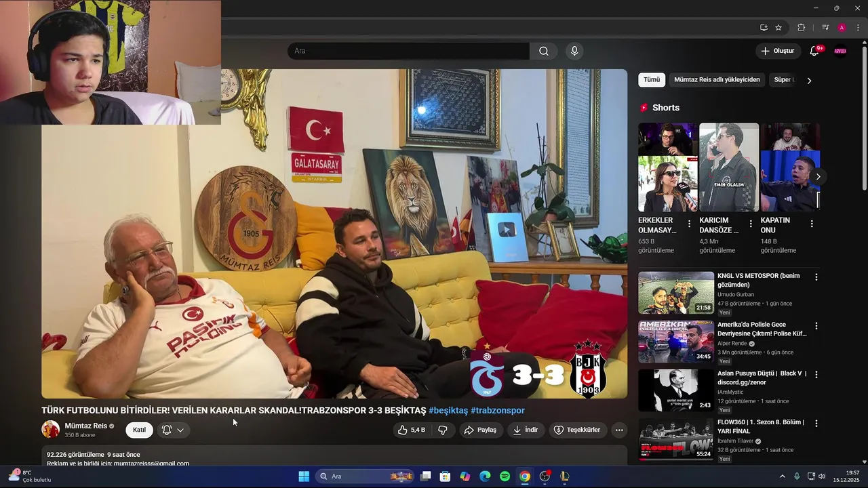The image size is (868, 488).
Task: Show next Shorts with arrow button
Action: tap(818, 176)
